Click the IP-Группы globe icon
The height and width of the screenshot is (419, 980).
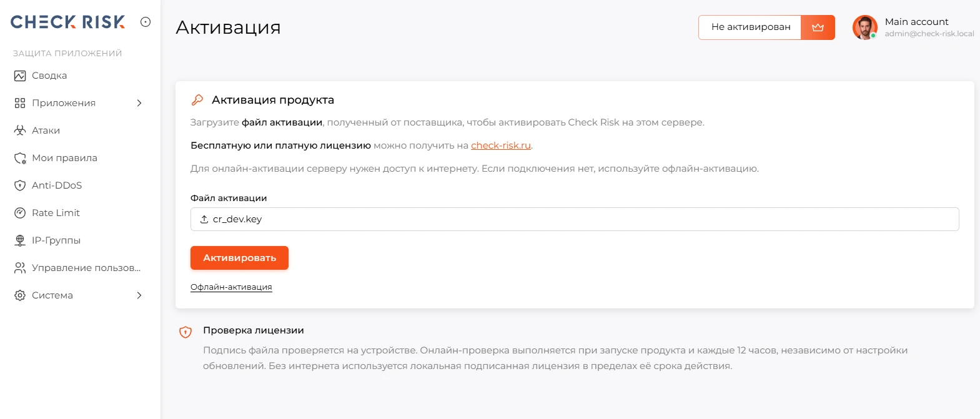tap(20, 240)
